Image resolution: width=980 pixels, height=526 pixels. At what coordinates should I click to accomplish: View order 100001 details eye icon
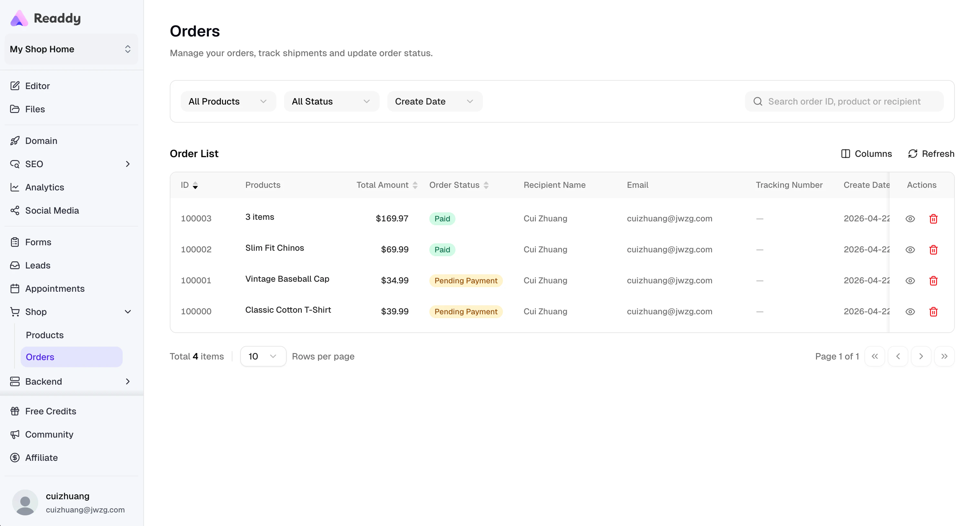[x=910, y=281]
